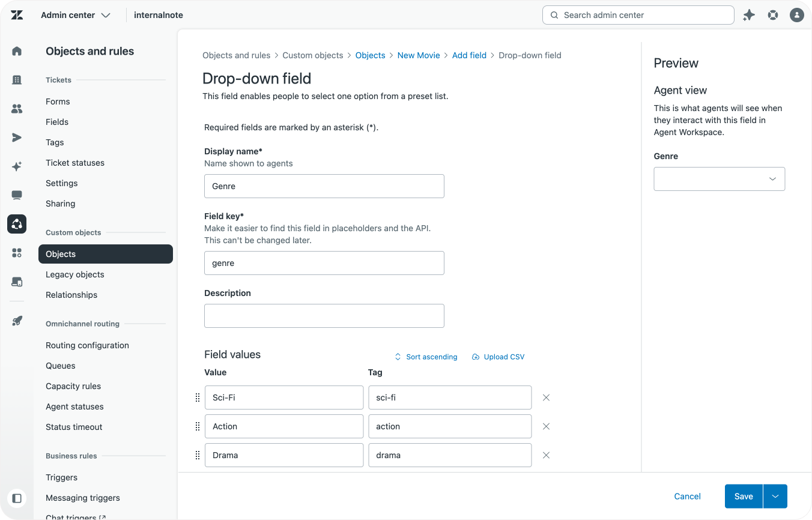
Task: Open the Apps and integrations icon
Action: click(x=17, y=253)
